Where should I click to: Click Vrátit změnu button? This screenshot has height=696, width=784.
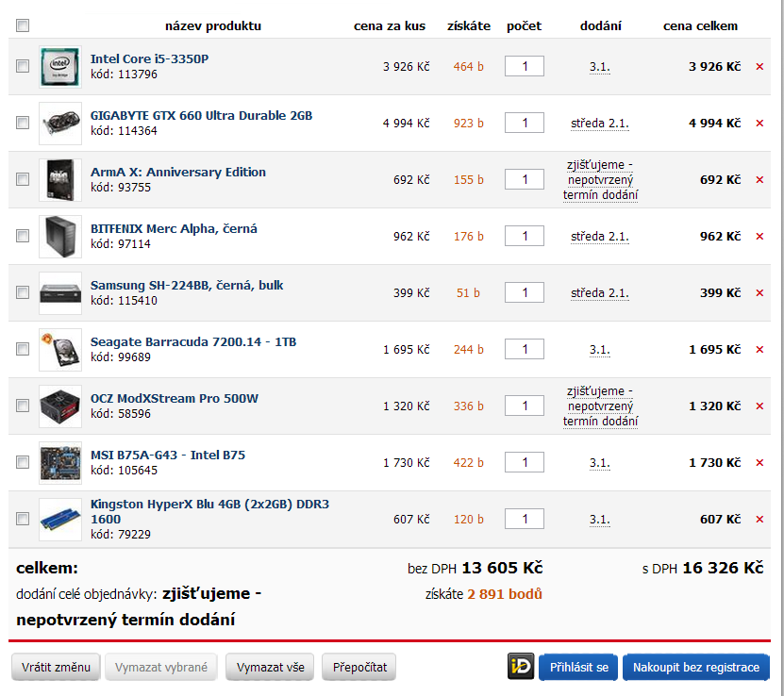[x=56, y=667]
